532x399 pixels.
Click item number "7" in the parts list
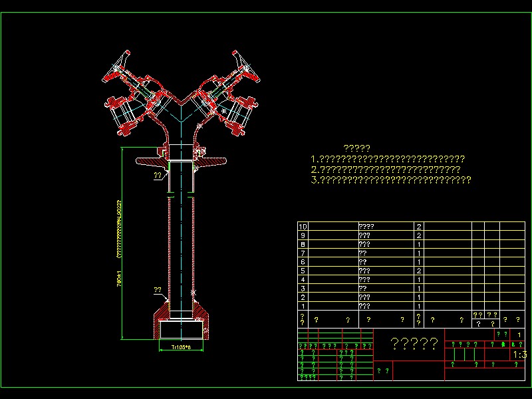(x=303, y=253)
